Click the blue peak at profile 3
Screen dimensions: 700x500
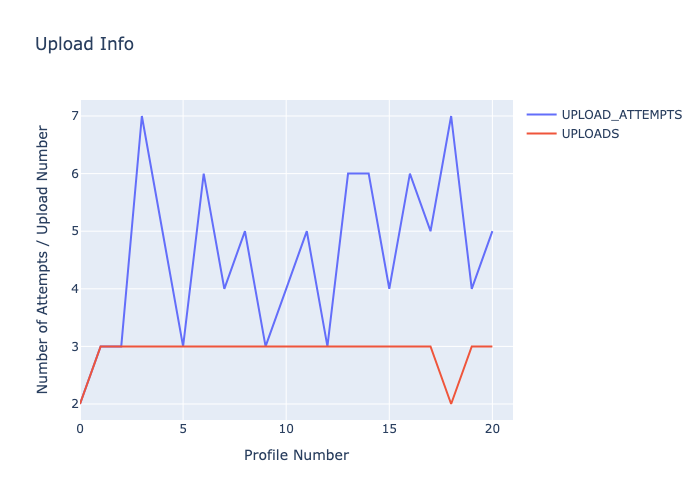pos(142,116)
